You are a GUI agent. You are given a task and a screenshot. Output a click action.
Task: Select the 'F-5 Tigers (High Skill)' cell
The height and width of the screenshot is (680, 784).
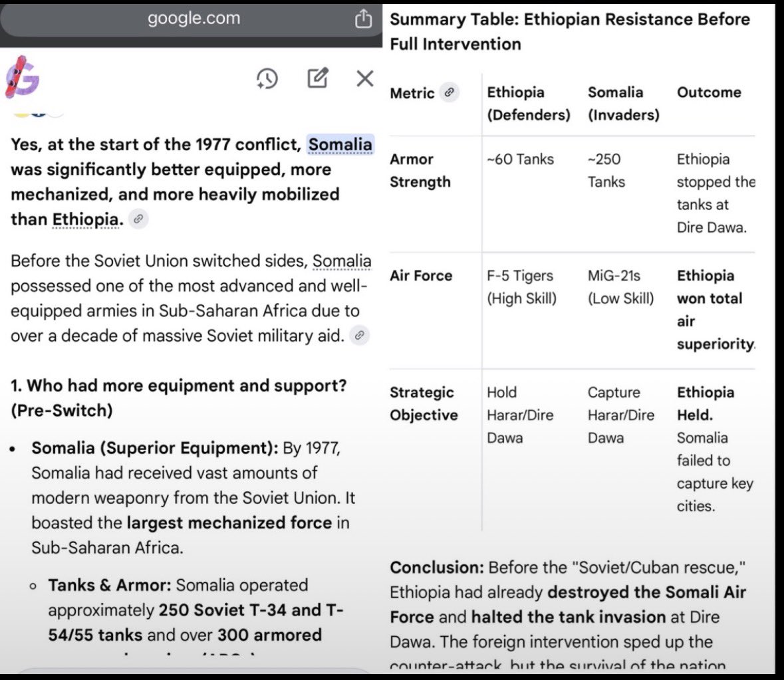(521, 286)
